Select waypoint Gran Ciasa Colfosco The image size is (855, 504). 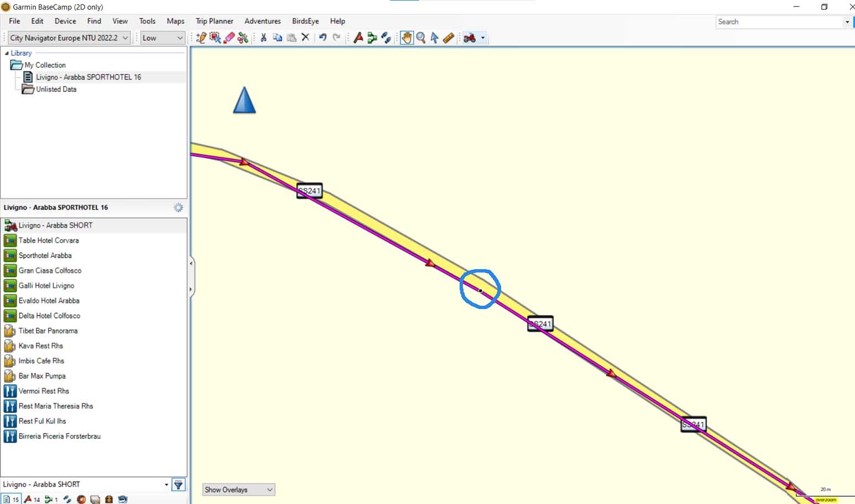(94, 270)
